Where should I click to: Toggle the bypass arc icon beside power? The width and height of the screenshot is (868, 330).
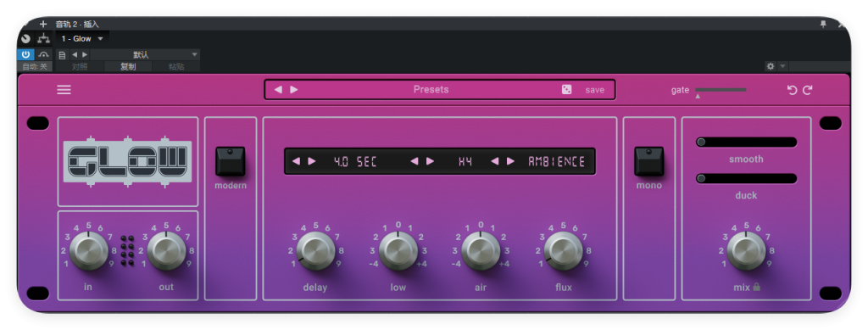(44, 55)
